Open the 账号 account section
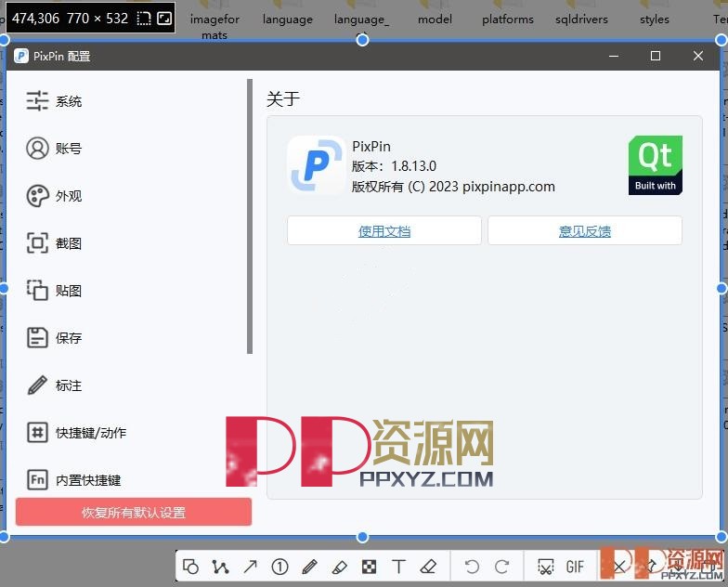Screen dimensions: 728x587 (x=54, y=149)
